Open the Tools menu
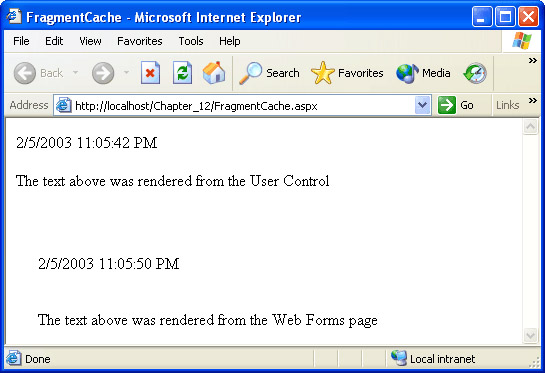The width and height of the screenshot is (545, 373). point(191,41)
